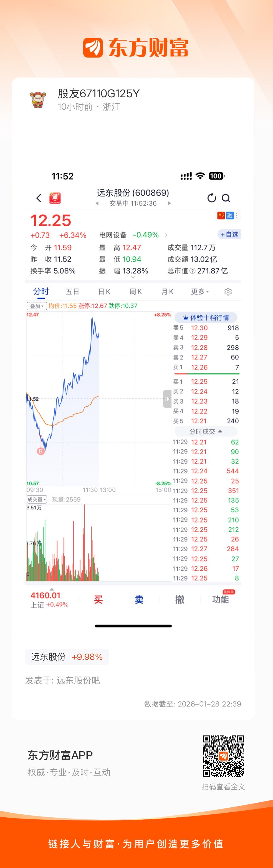Tap the 卖 sell button

(x=139, y=600)
